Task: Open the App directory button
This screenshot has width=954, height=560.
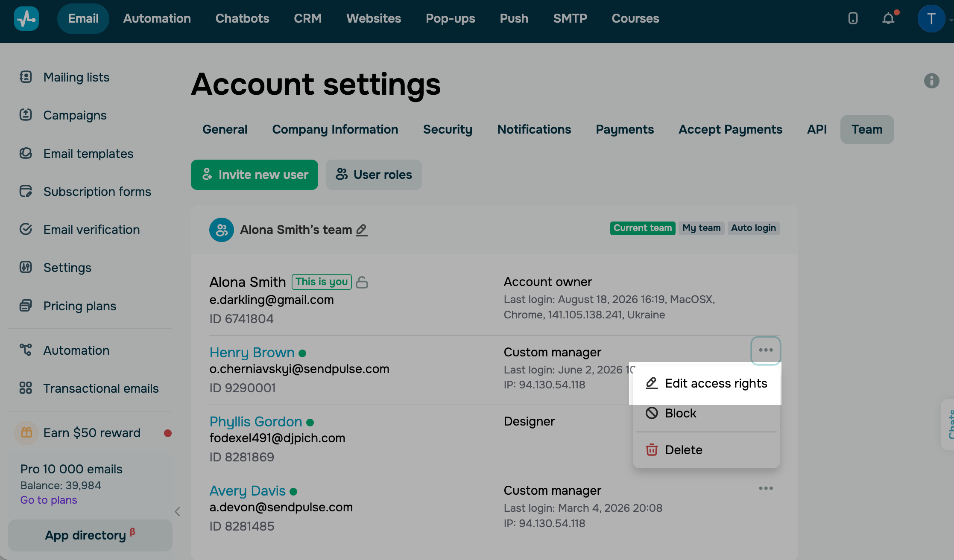Action: point(90,535)
